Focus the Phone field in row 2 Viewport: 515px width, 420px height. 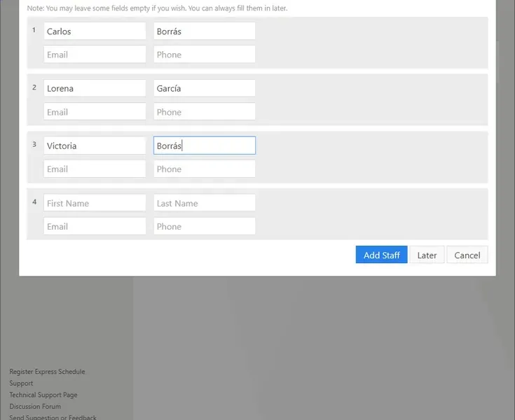coord(204,112)
